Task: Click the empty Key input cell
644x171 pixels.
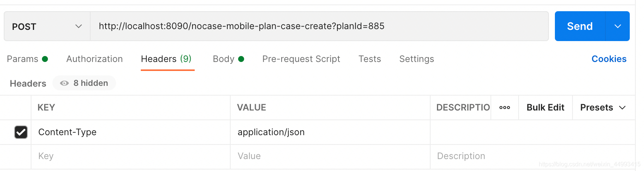Action: 130,156
